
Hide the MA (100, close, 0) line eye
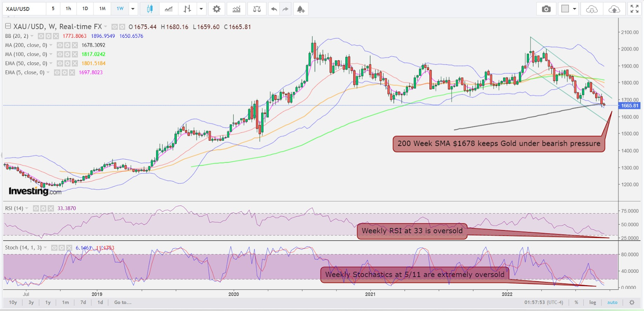[60, 54]
